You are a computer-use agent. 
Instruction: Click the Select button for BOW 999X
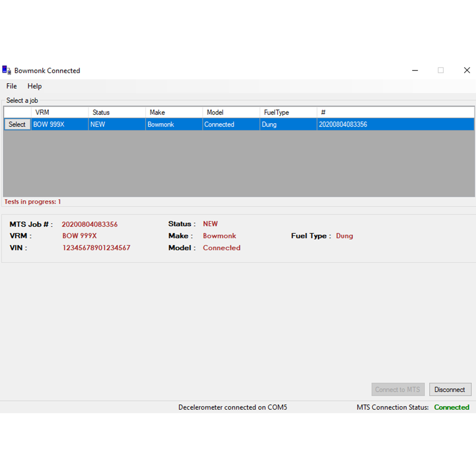pos(17,124)
